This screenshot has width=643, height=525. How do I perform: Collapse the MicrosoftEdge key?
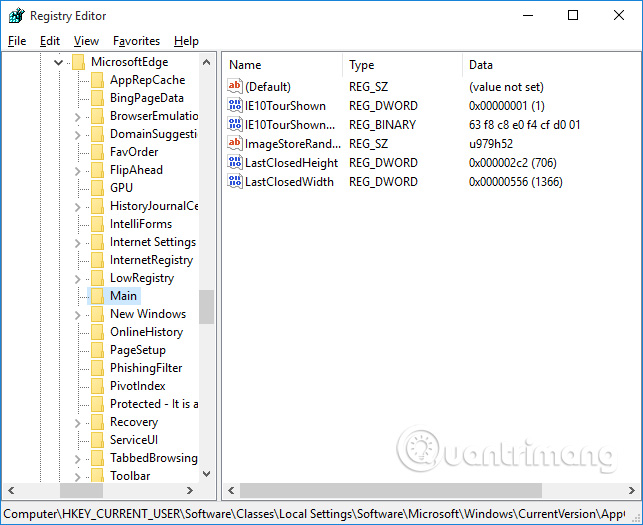click(58, 62)
